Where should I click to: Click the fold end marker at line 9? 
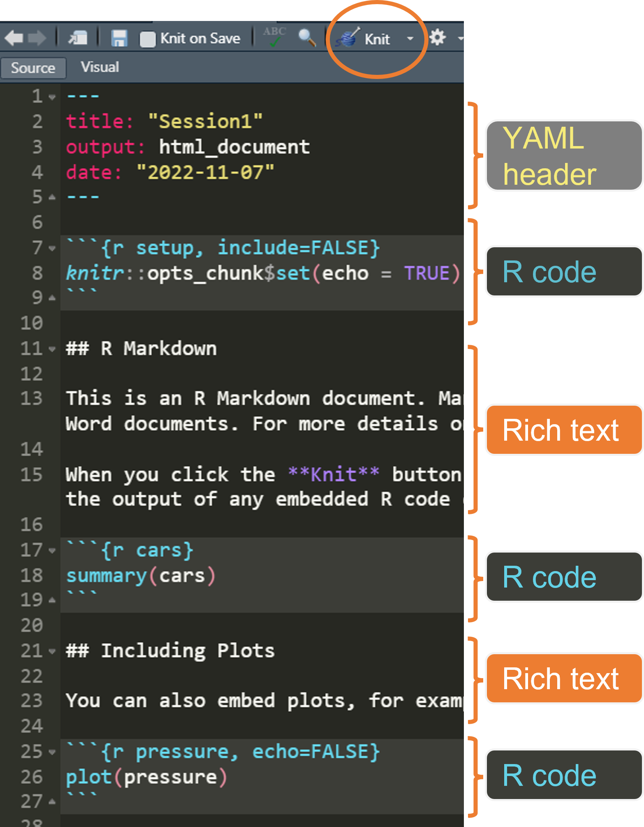click(52, 298)
